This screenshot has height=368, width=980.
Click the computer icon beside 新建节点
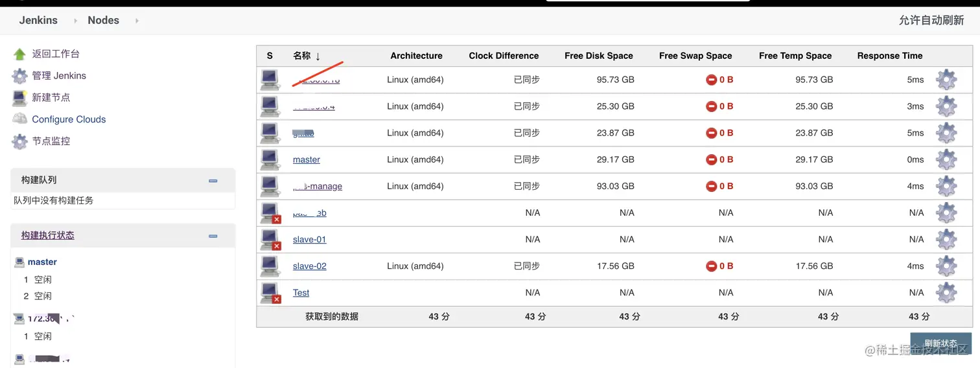[19, 98]
